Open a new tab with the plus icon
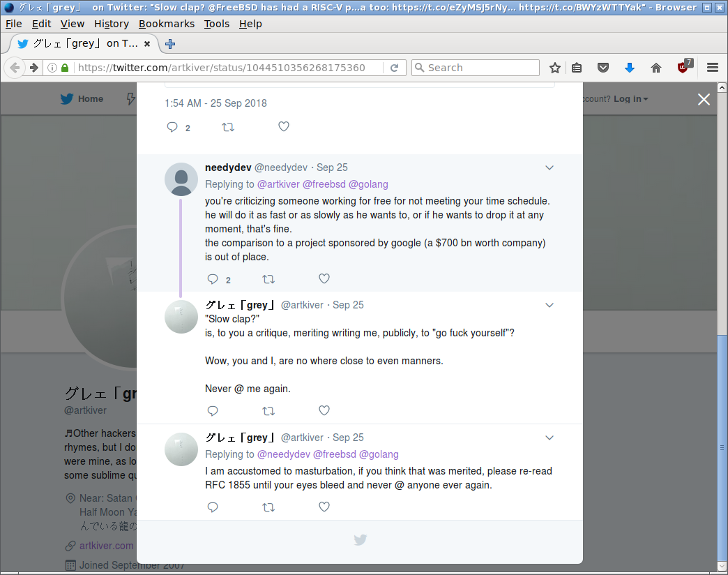728x575 pixels. pyautogui.click(x=170, y=44)
